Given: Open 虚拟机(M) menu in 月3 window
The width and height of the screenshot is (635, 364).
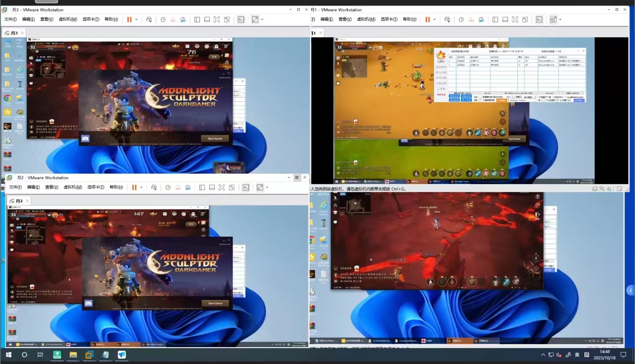Looking at the screenshot, I should point(68,19).
